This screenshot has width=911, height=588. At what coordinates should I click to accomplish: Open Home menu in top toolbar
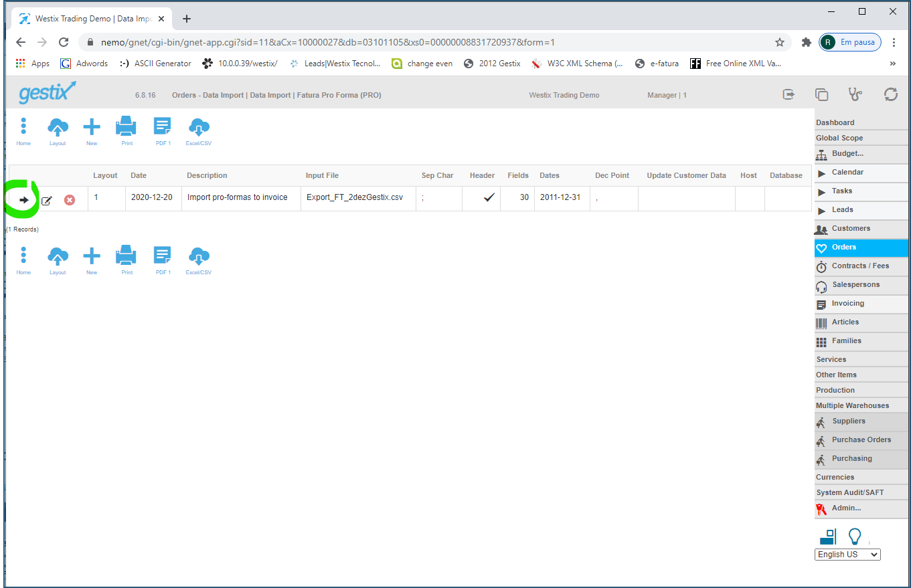[23, 132]
